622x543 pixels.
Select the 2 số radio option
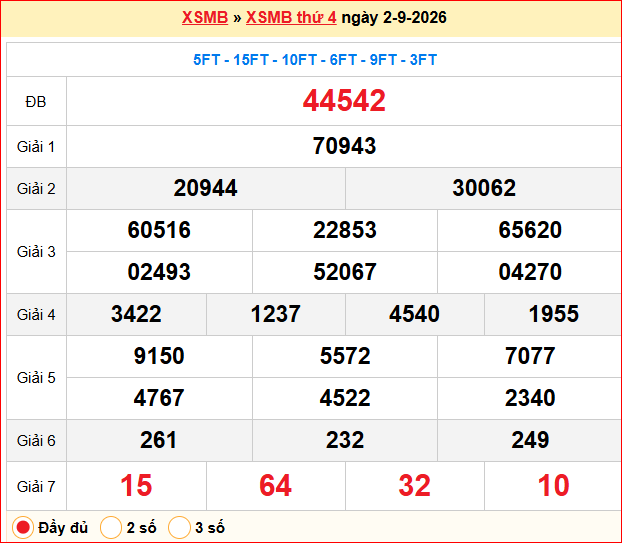click(111, 528)
